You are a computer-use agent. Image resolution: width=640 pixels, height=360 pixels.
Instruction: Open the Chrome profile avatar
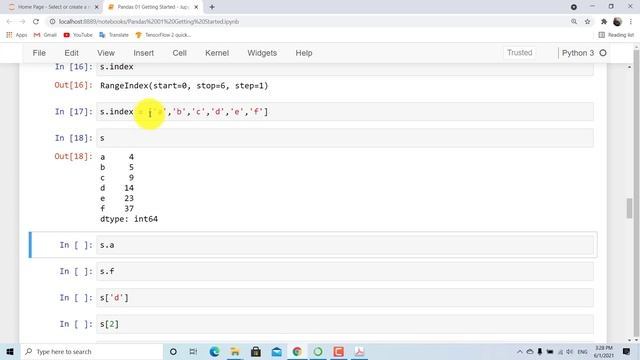[x=617, y=22]
